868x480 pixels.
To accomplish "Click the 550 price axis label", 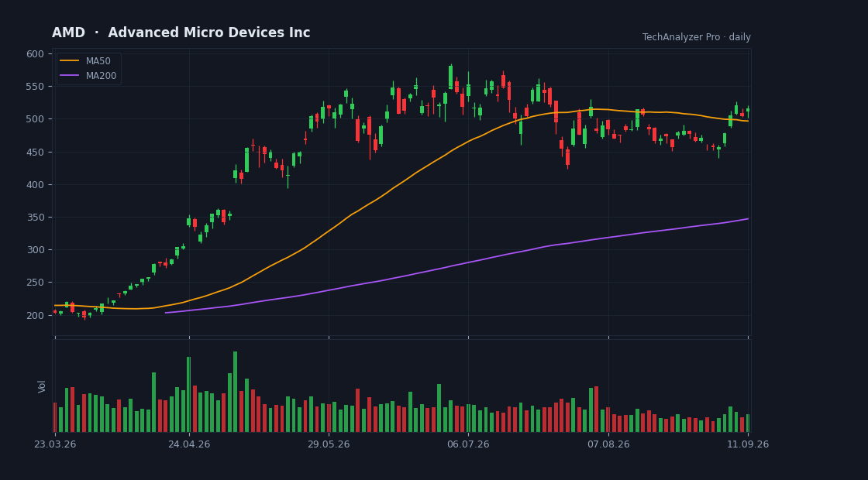I will pyautogui.click(x=35, y=86).
